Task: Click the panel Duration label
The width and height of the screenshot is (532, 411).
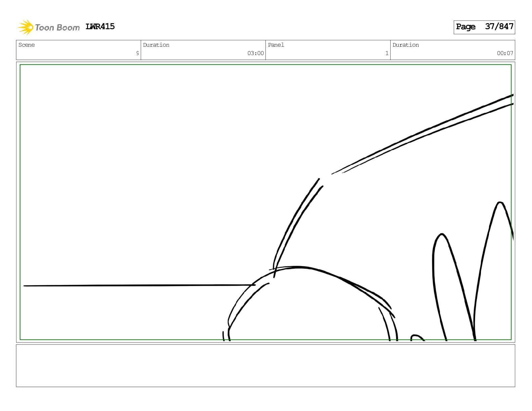Action: pos(406,45)
